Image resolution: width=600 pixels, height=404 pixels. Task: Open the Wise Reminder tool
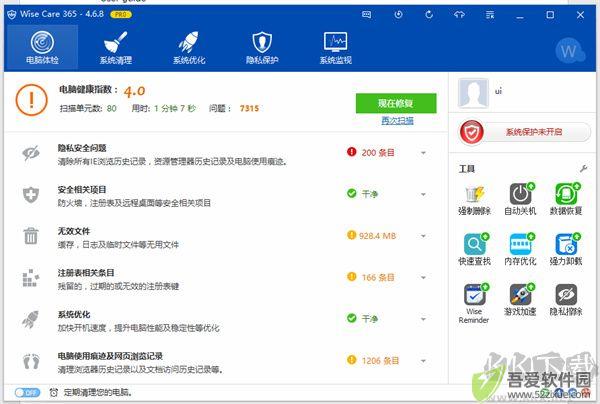pos(474,304)
